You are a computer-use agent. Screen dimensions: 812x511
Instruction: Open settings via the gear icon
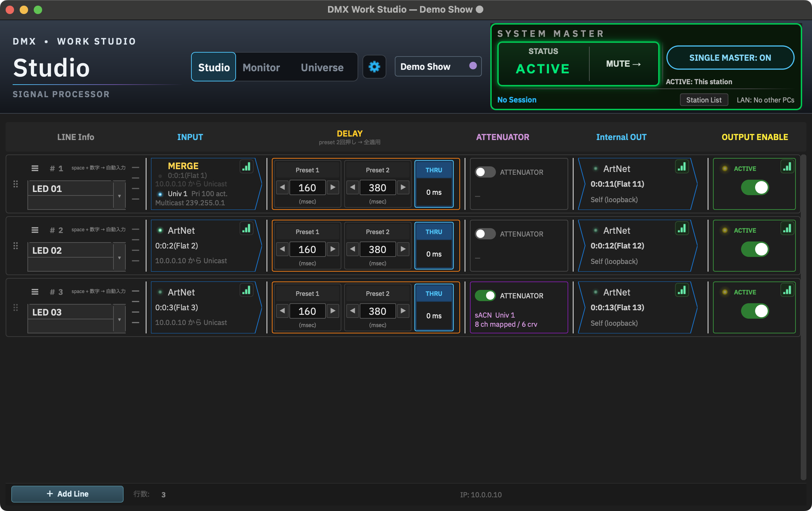point(374,67)
